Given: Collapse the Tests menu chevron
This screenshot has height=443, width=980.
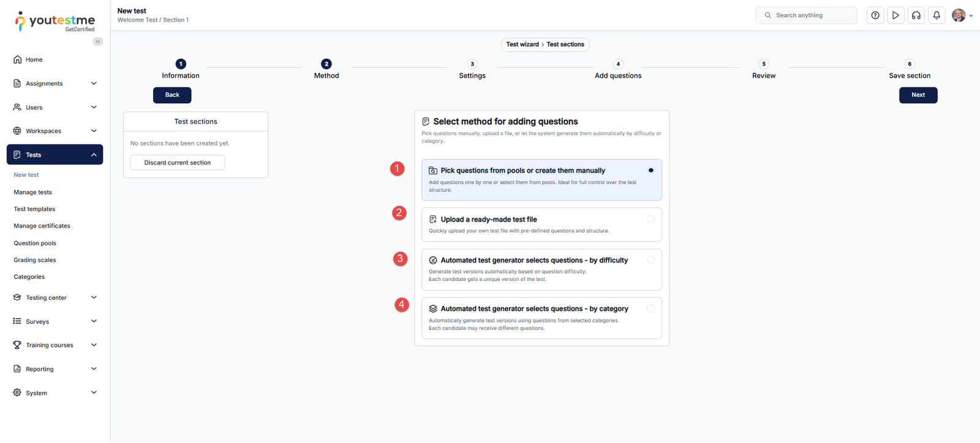Looking at the screenshot, I should (94, 155).
